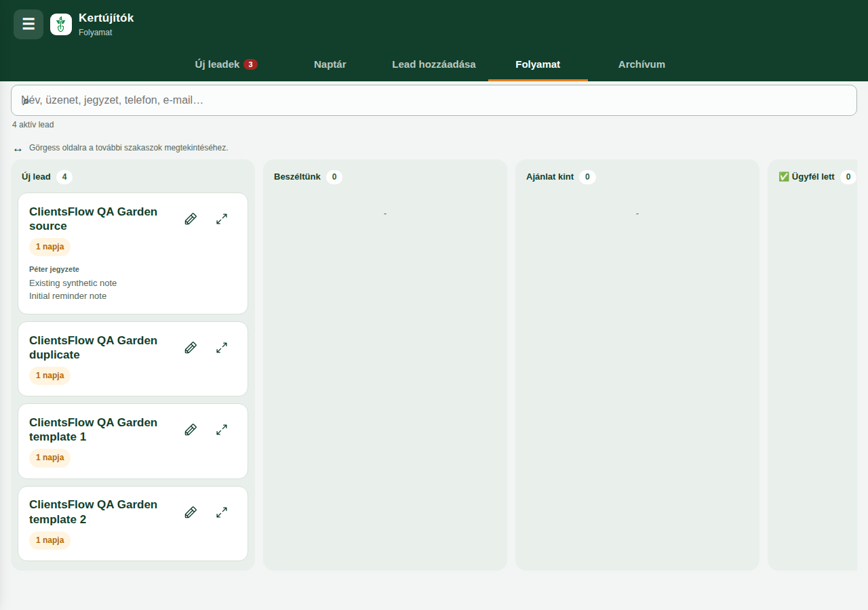Click the search icon in the search field
Viewport: 868px width, 610px height.
(x=24, y=100)
